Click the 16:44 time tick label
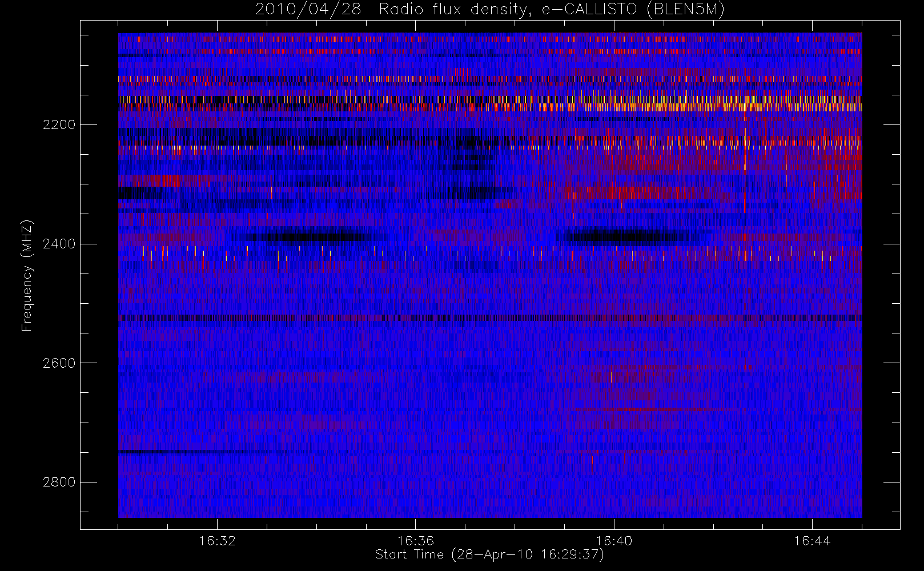 point(812,541)
